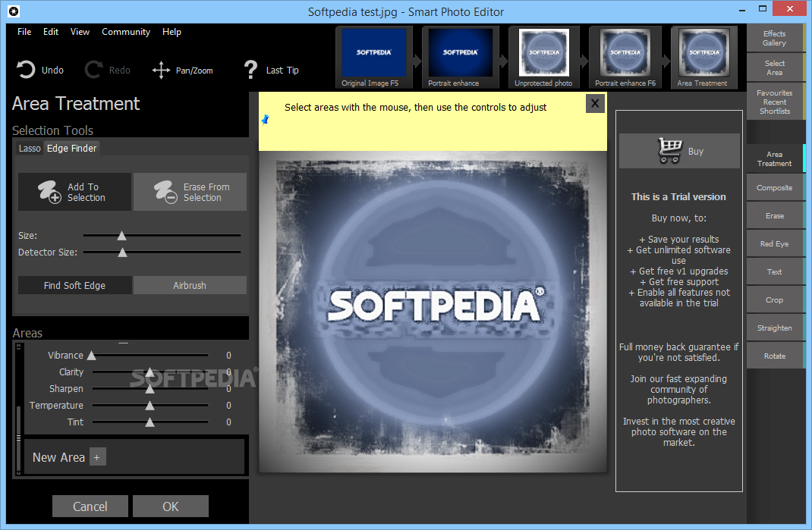Open the Rotate tool
This screenshot has width=812, height=530.
pyautogui.click(x=775, y=356)
